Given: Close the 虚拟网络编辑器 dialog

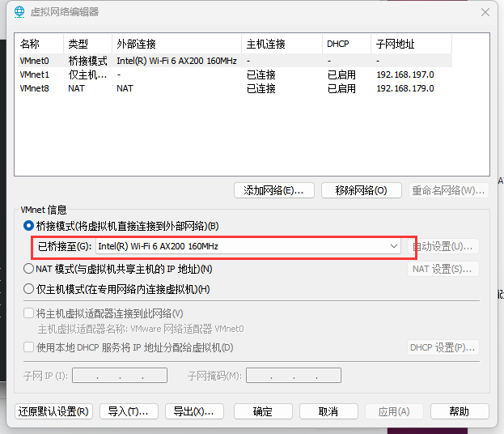Looking at the screenshot, I should 485,12.
